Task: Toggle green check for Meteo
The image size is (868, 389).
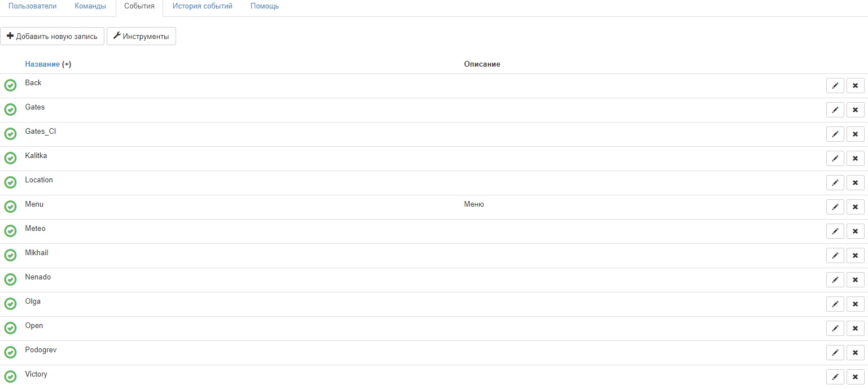Action: [10, 231]
